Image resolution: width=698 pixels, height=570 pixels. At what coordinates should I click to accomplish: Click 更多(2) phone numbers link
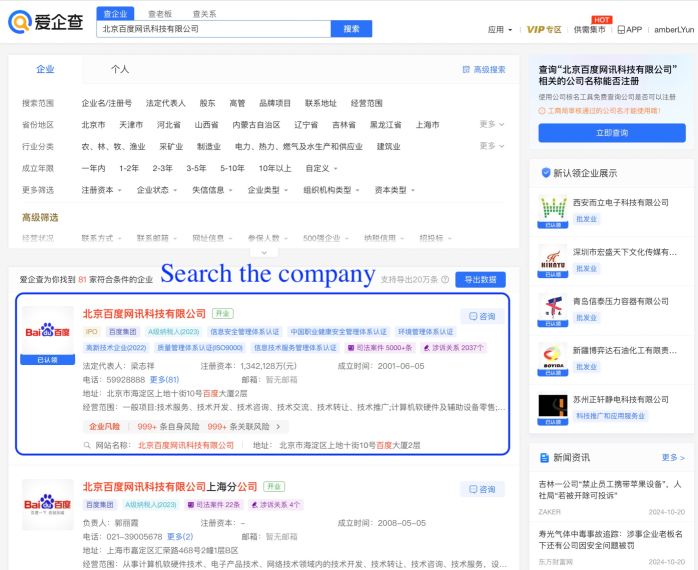point(180,537)
